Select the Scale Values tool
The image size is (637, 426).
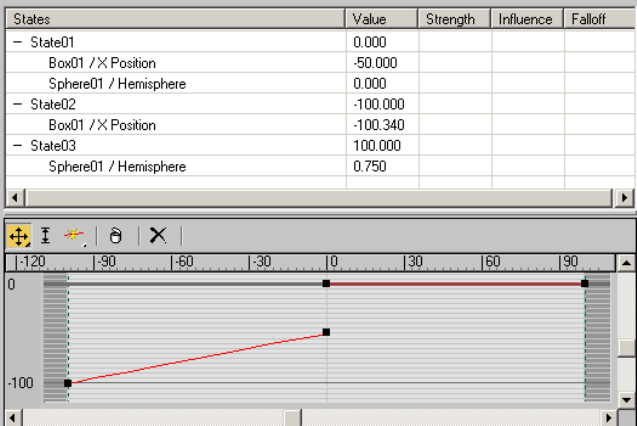tap(46, 236)
